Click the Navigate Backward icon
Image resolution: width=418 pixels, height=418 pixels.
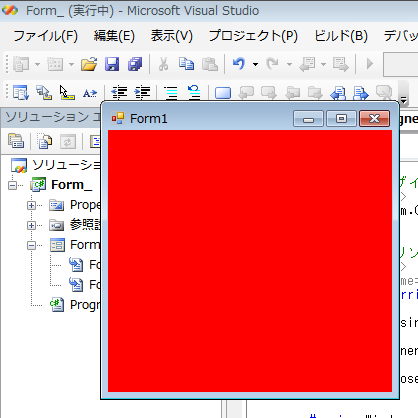307,64
